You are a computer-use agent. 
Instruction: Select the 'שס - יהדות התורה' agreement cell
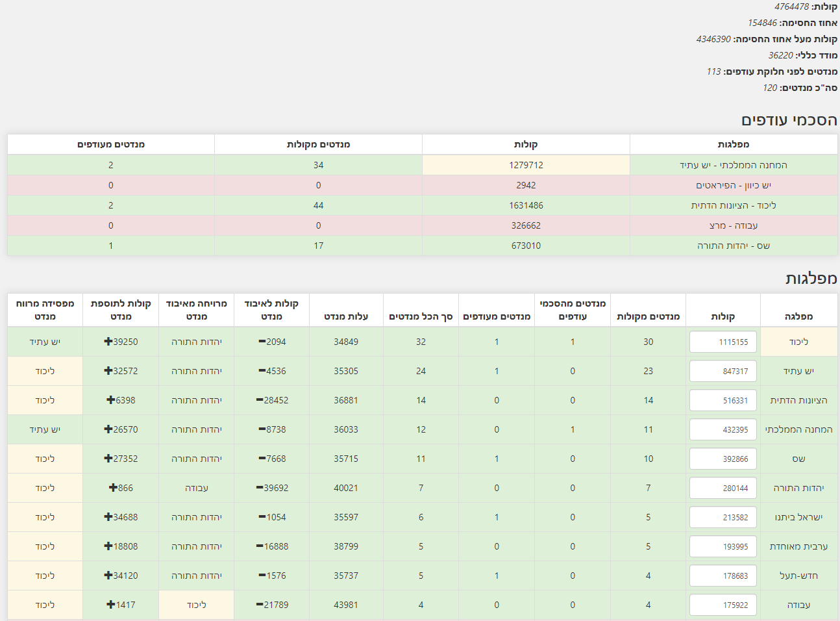(x=734, y=246)
